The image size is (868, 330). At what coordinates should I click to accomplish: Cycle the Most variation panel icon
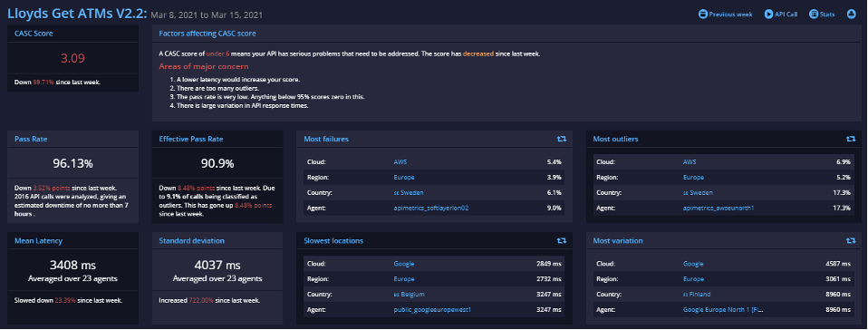pyautogui.click(x=851, y=241)
